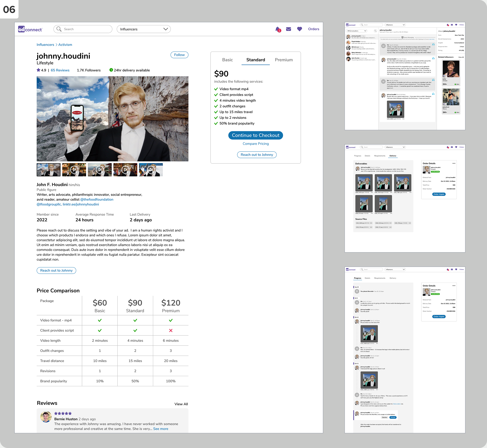Open the All Conversations dropdown in messages screen

click(x=357, y=31)
